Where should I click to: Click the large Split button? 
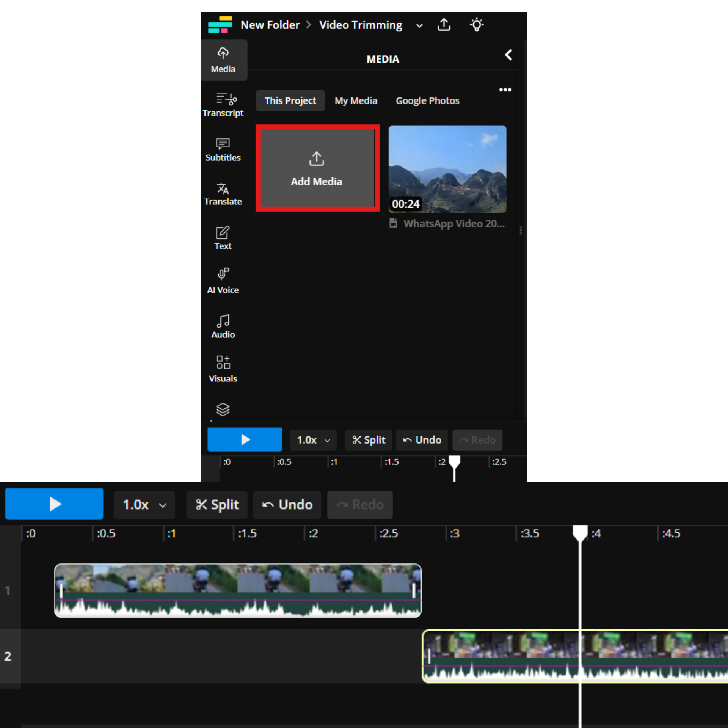click(217, 505)
